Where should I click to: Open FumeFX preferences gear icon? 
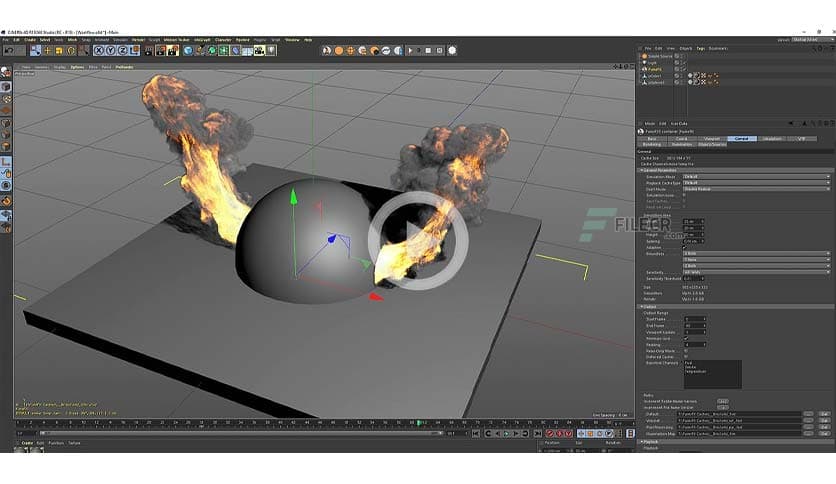(452, 51)
